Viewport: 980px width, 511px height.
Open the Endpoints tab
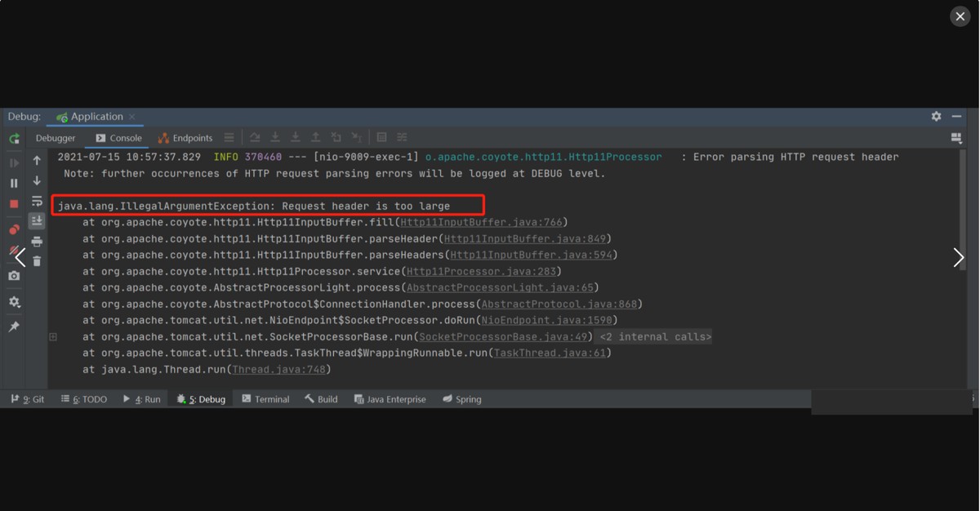click(185, 138)
